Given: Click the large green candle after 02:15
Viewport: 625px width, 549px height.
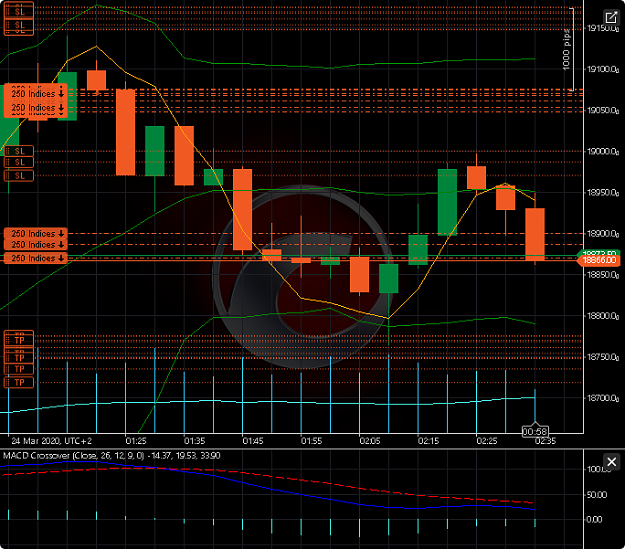Looking at the screenshot, I should [x=447, y=202].
